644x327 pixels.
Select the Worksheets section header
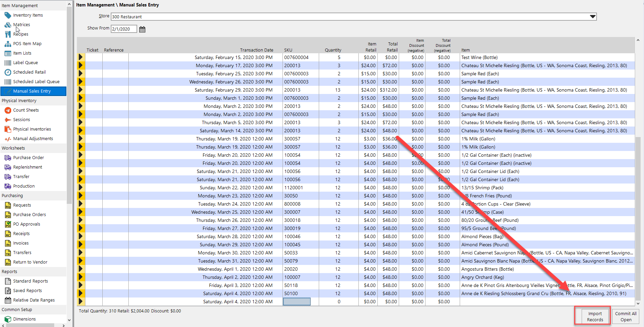click(33, 148)
